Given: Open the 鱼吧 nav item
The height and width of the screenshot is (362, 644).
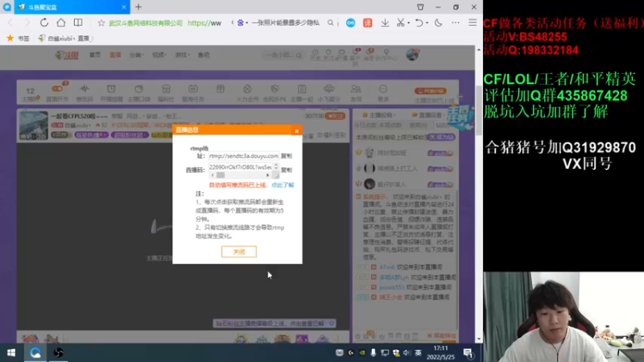Looking at the screenshot, I should tap(204, 55).
